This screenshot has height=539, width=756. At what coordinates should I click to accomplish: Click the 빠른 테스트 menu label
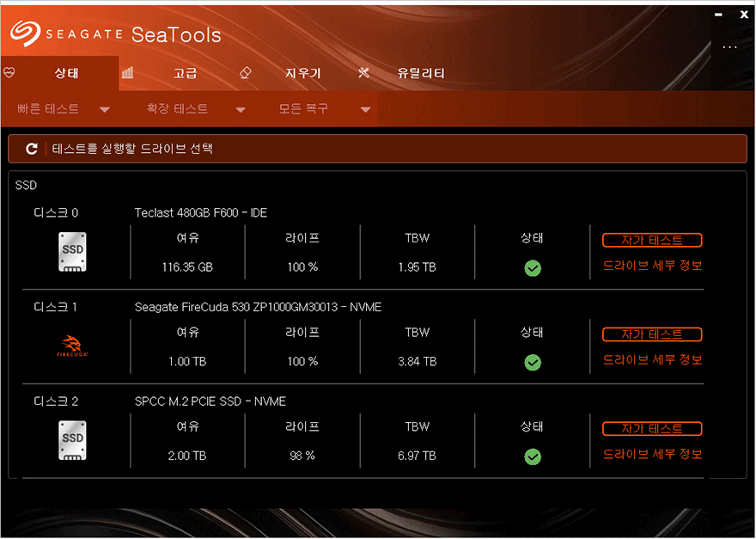[48, 108]
